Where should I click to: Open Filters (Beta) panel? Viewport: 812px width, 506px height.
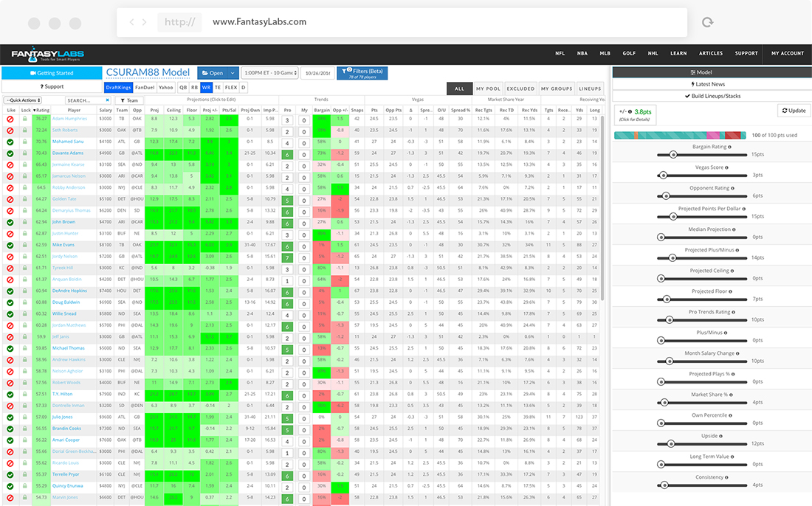[362, 73]
